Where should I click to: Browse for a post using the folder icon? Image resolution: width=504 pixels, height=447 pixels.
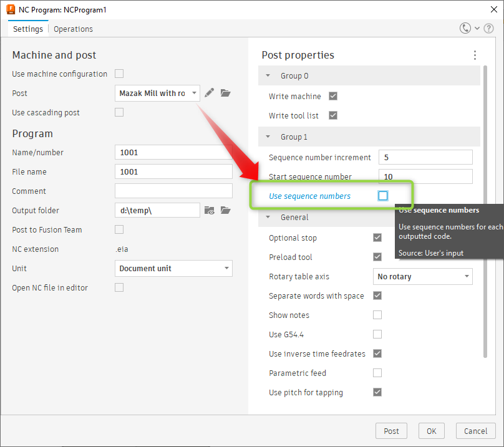click(x=225, y=93)
